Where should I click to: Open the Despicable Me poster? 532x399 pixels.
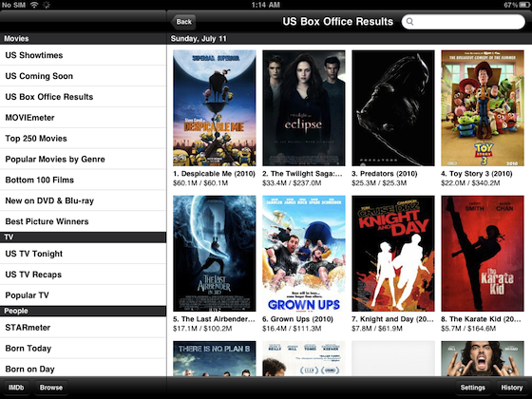click(215, 108)
